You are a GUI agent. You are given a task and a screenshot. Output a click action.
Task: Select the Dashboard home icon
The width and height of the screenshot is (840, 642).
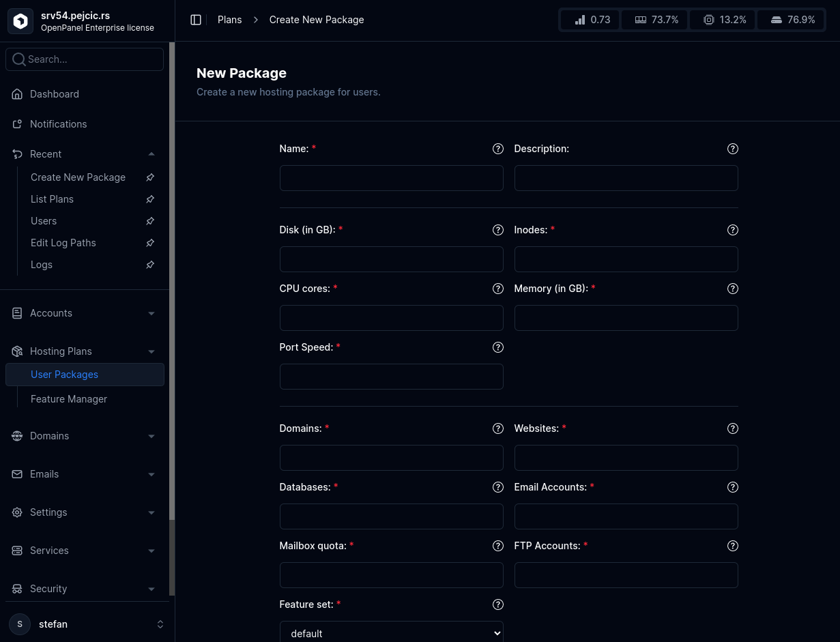pos(17,93)
